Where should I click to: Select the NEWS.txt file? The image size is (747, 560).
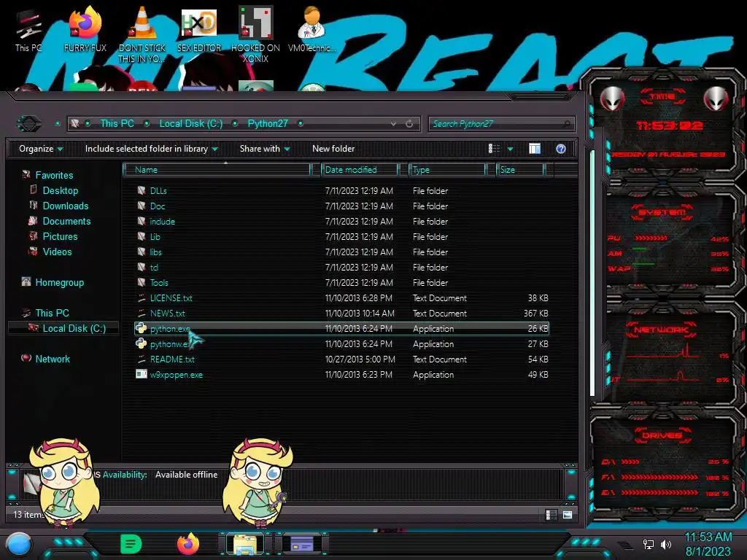click(167, 314)
